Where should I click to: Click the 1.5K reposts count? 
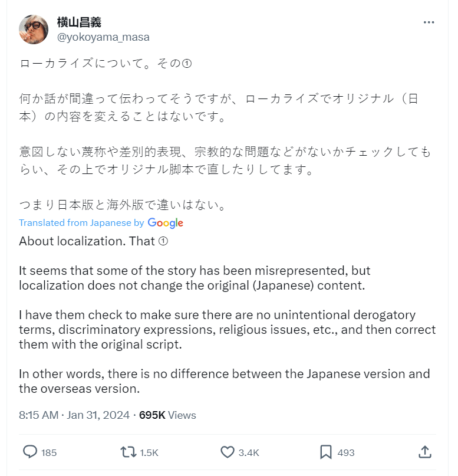coord(149,452)
